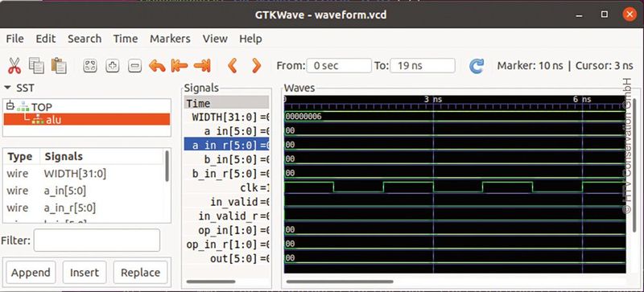The width and height of the screenshot is (644, 292).
Task: Click the 3 ns timeline marker
Action: [x=433, y=100]
